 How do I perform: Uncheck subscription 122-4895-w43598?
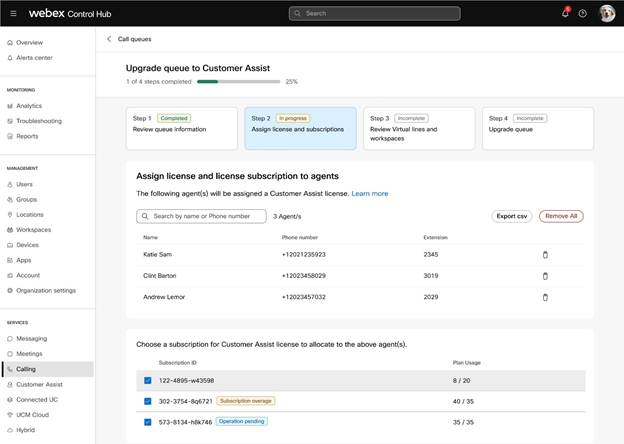pos(148,380)
